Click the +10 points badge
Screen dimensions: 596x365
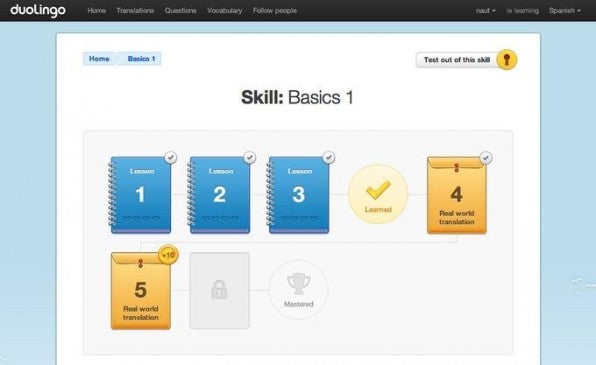(x=168, y=255)
